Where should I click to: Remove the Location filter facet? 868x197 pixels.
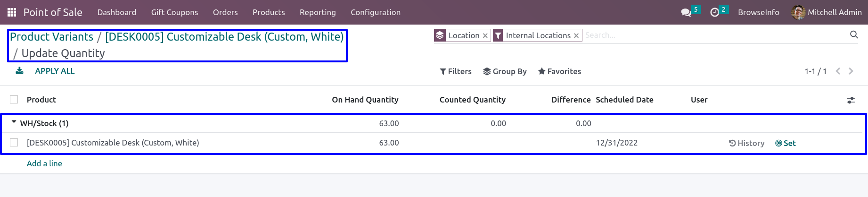[485, 35]
